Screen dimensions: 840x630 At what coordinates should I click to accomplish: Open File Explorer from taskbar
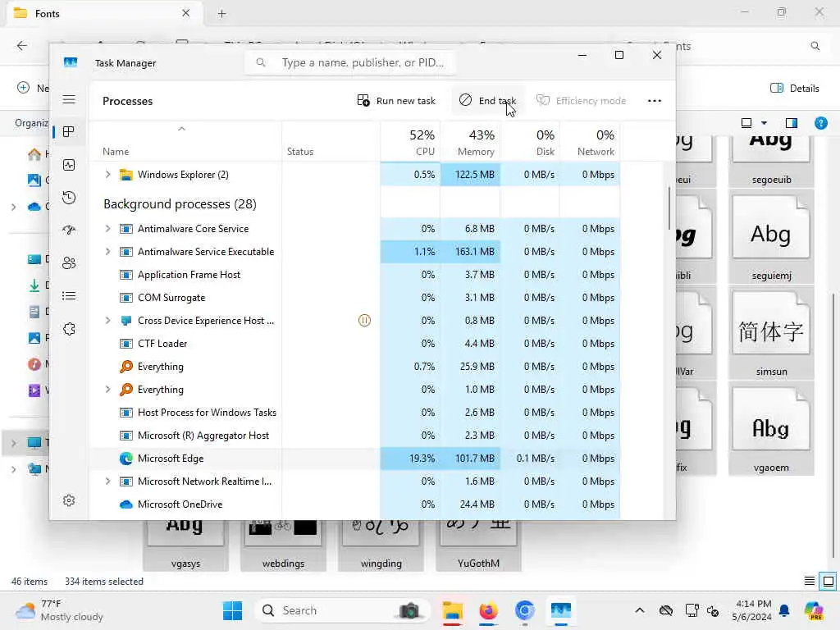(453, 610)
